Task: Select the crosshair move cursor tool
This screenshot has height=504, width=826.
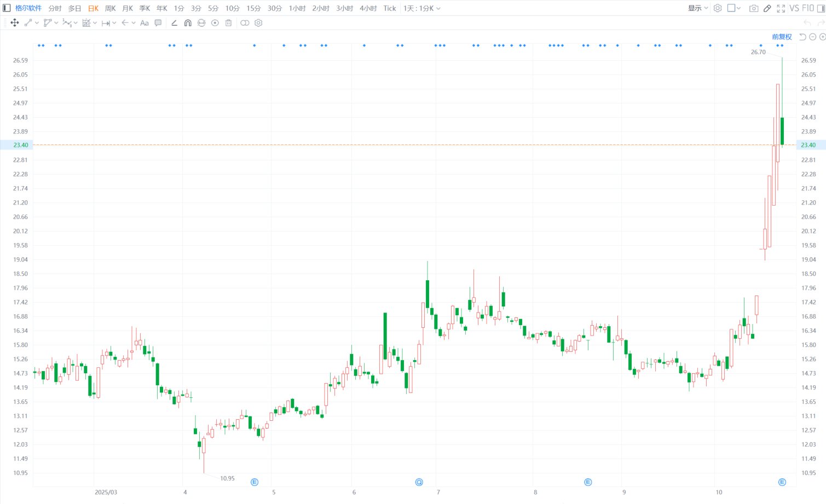Action: point(15,23)
